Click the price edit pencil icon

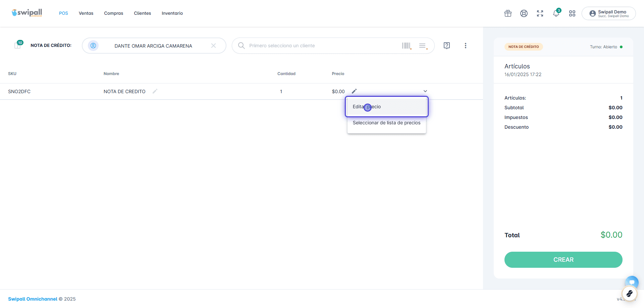click(354, 91)
